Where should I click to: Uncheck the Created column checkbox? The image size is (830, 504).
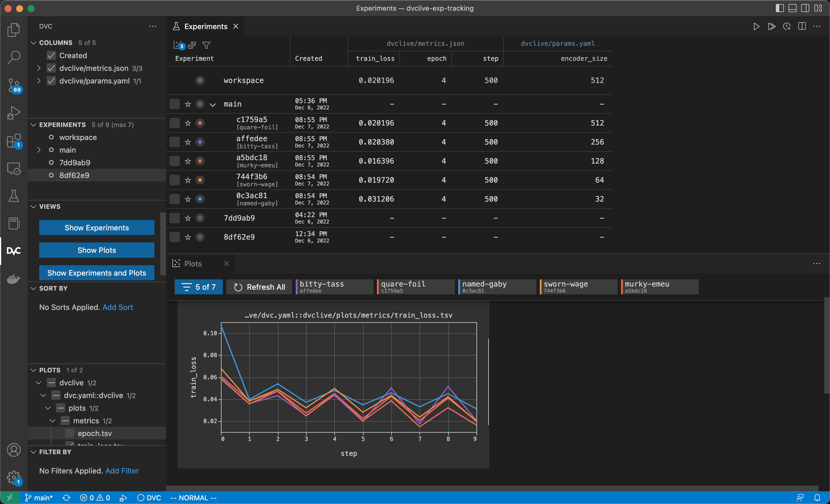click(51, 56)
